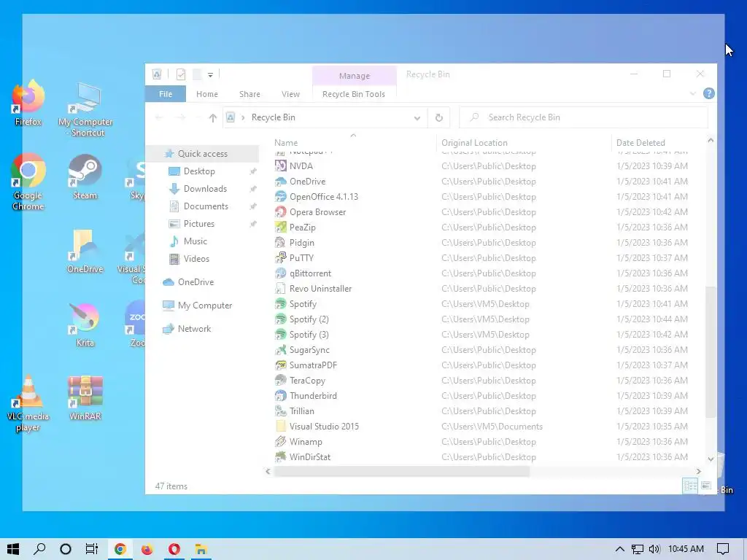Click the vertical scrollbar down arrow

(711, 459)
